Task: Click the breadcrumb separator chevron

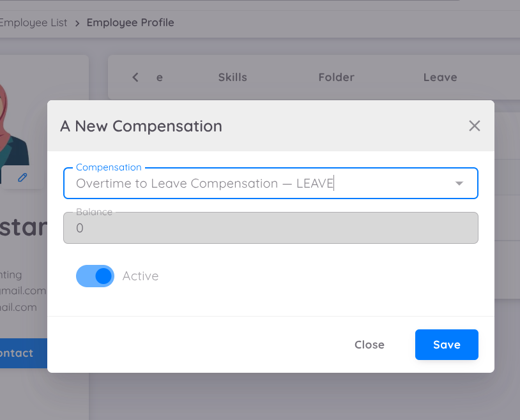Action: pos(76,22)
